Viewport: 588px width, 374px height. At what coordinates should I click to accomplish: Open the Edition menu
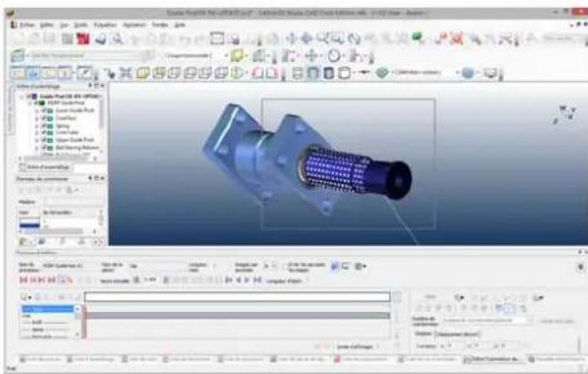click(47, 25)
